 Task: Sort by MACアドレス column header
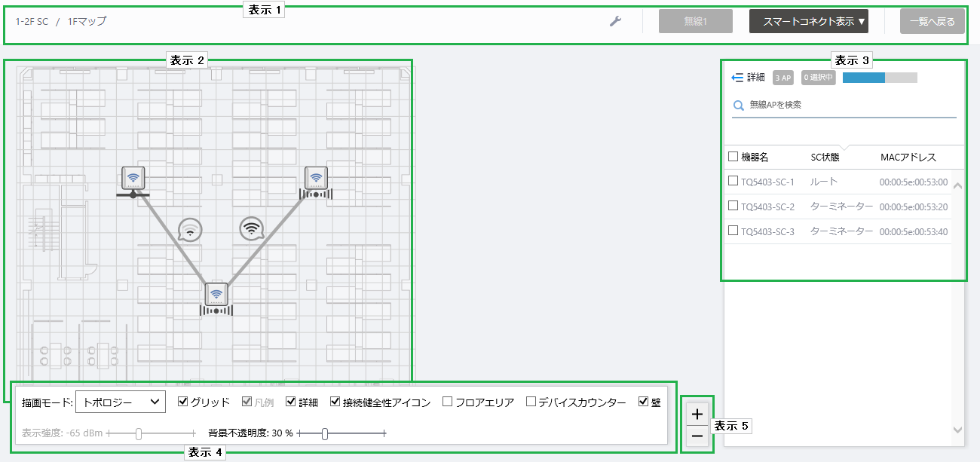click(x=908, y=157)
